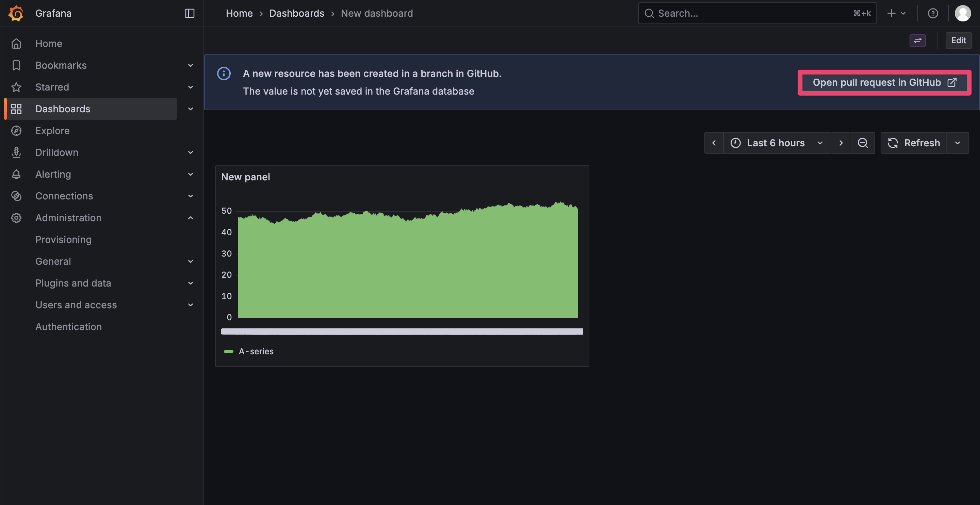
Task: Click the Explore compass icon
Action: 16,131
